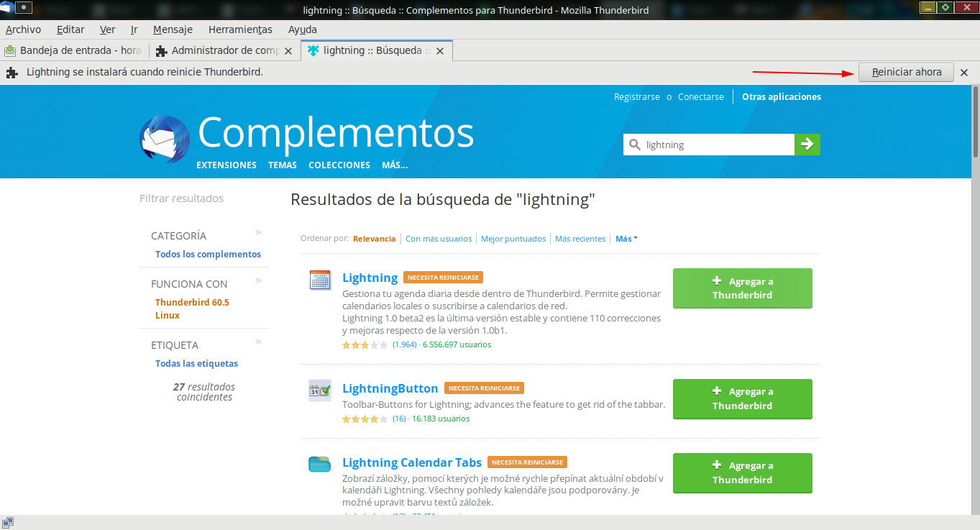This screenshot has height=530, width=980.
Task: Open the Lightning Calendar Tabs title link
Action: pos(412,462)
